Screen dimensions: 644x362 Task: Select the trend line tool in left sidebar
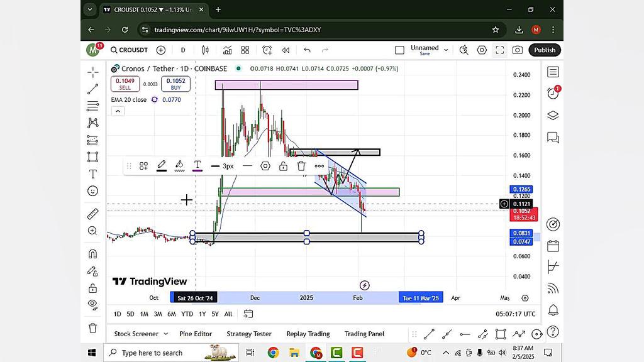click(x=93, y=89)
